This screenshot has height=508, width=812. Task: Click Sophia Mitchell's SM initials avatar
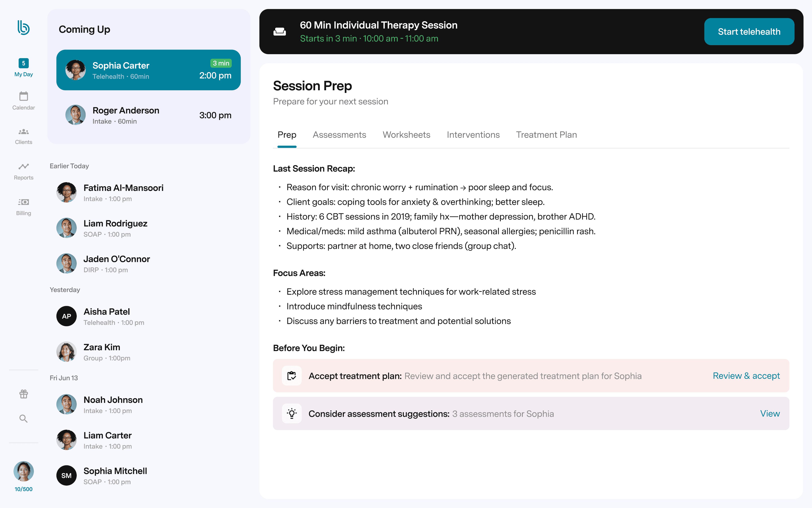[x=66, y=475]
